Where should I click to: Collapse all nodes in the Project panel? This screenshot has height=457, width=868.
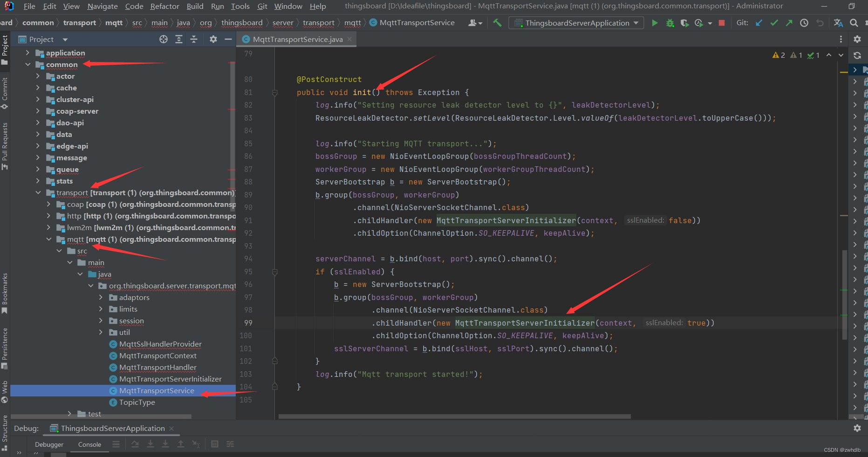194,40
